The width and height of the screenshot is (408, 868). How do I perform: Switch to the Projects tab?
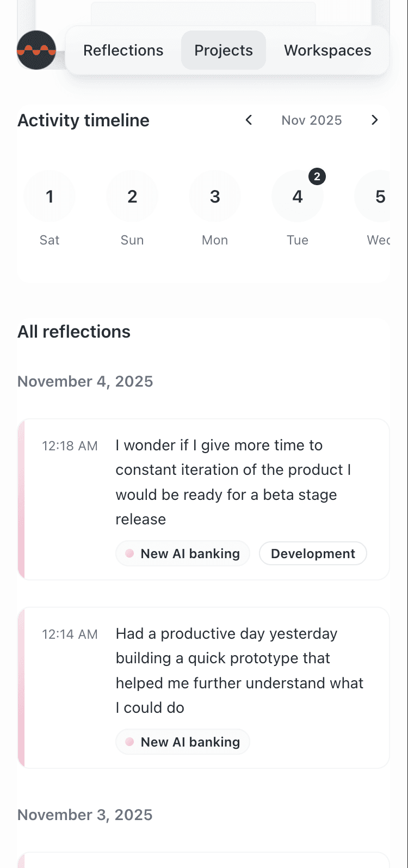point(224,50)
